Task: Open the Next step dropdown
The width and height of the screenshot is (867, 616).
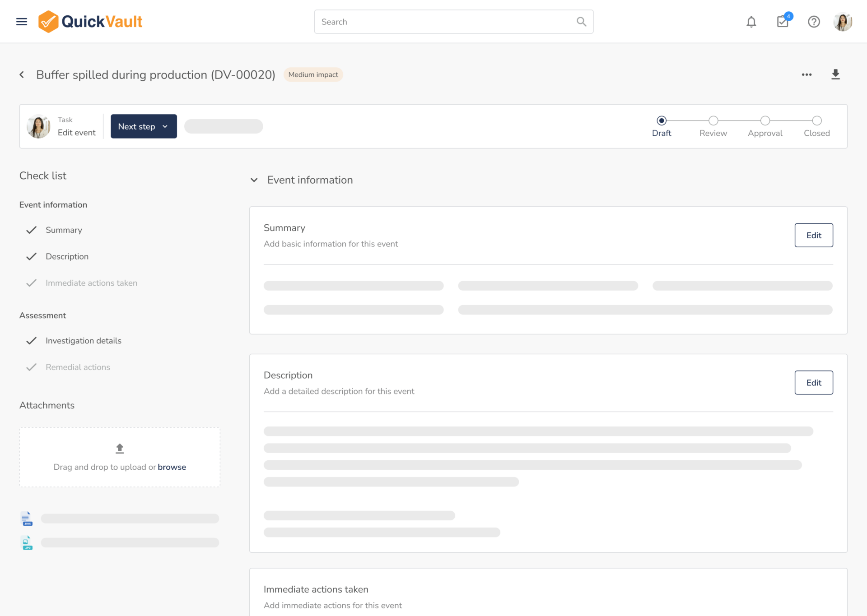Action: click(144, 126)
